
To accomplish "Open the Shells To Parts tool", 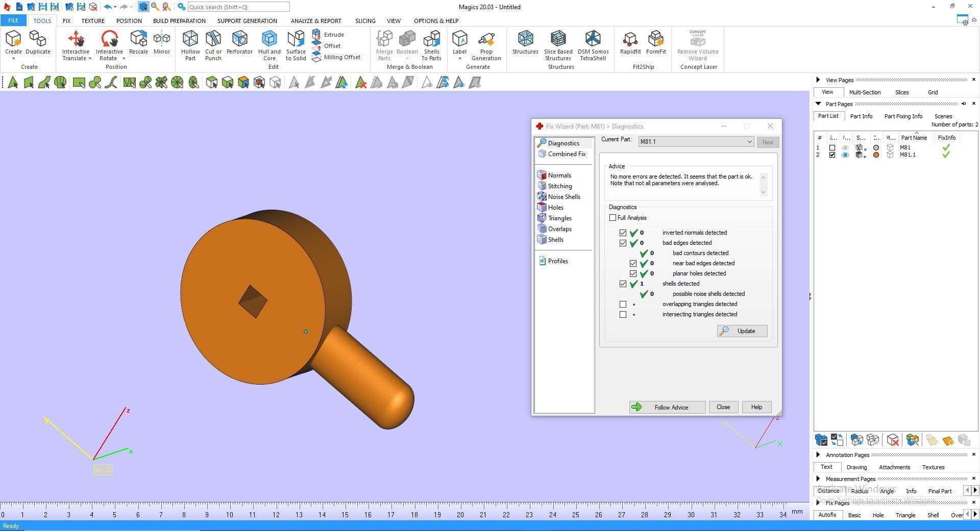I will pyautogui.click(x=431, y=45).
